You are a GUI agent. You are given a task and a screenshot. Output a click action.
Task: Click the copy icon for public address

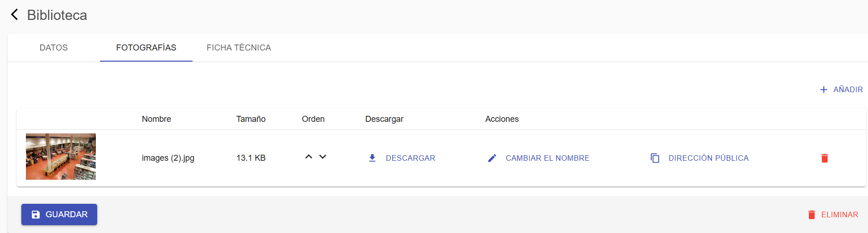coord(655,158)
